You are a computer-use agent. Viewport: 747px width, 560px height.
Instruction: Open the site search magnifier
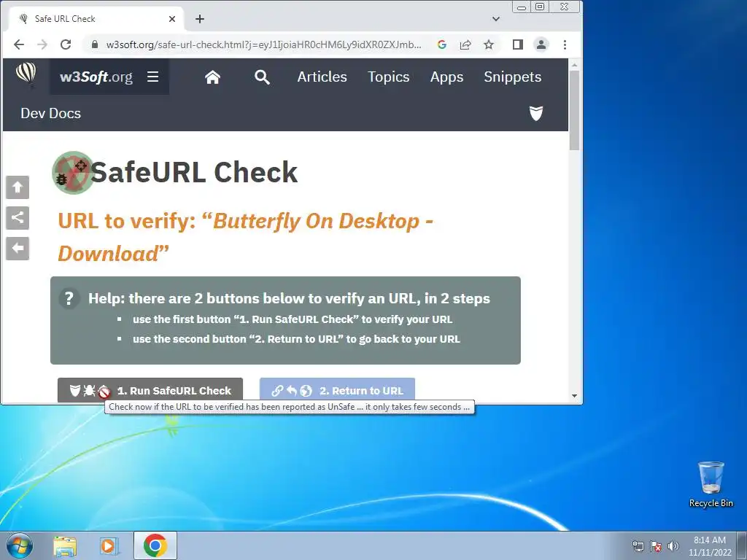[262, 77]
